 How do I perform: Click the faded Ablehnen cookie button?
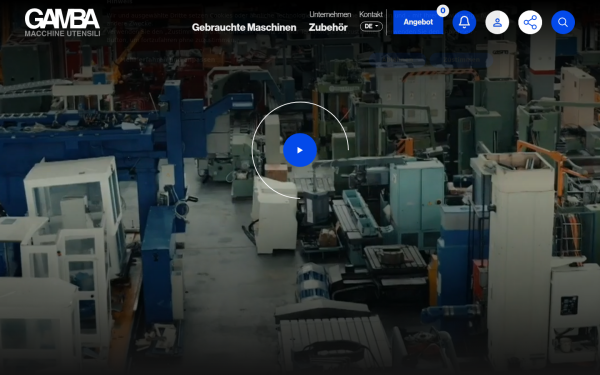(397, 60)
